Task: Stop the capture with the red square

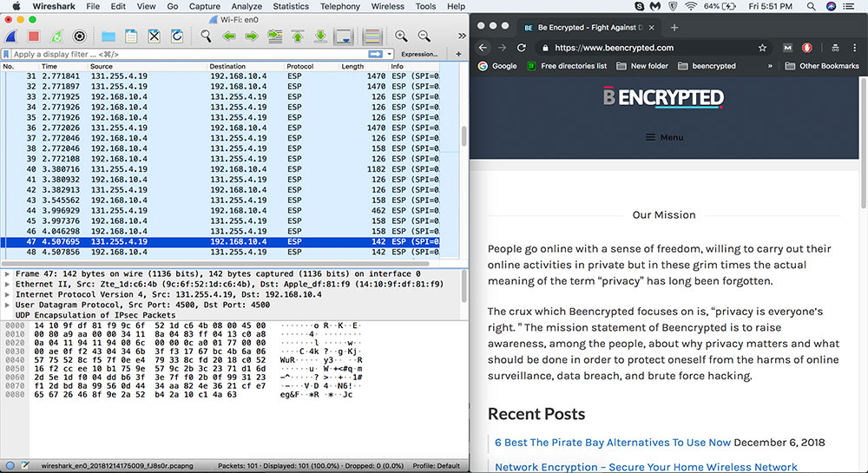Action: click(x=34, y=36)
